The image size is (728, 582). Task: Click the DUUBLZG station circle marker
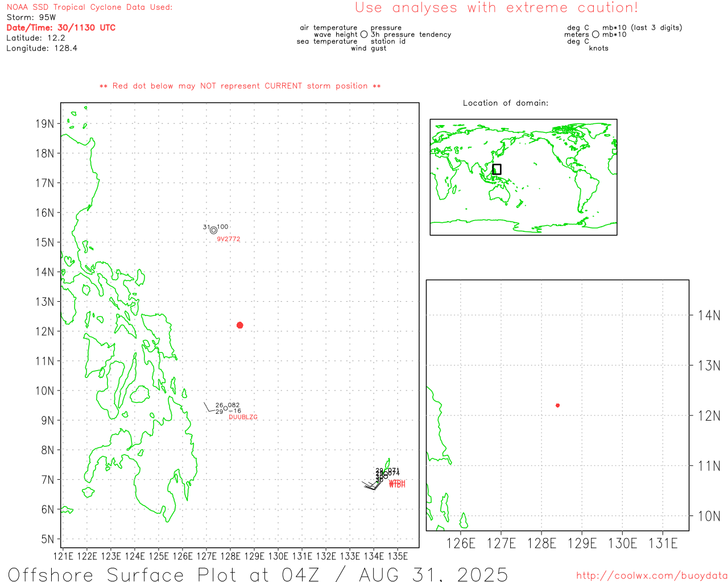(225, 408)
